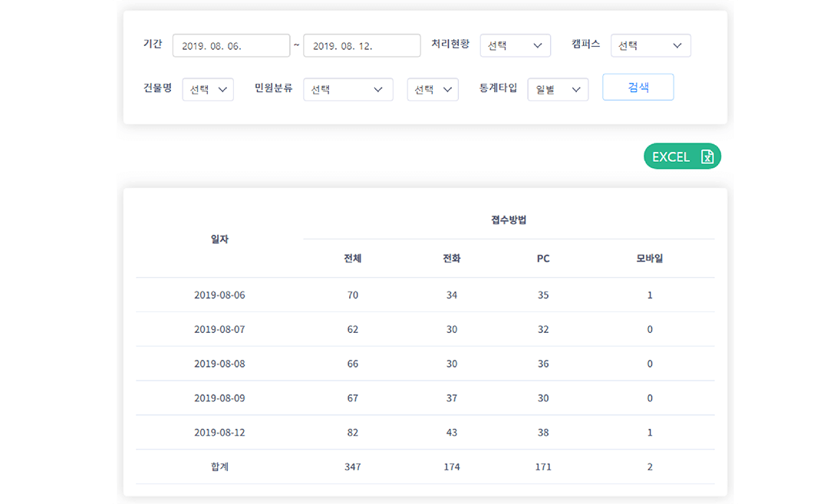Screen dimensions: 827x504
Task: Click the PC column header
Action: pyautogui.click(x=543, y=259)
